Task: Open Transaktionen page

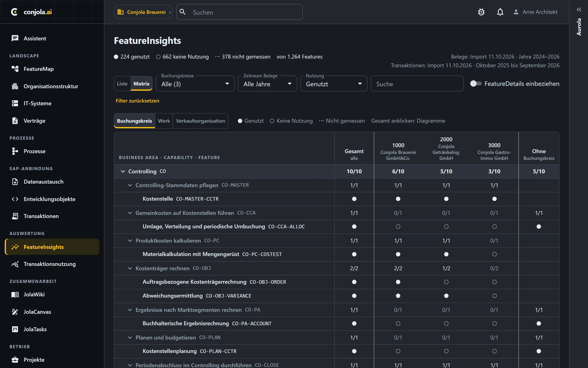Action: tap(52, 216)
